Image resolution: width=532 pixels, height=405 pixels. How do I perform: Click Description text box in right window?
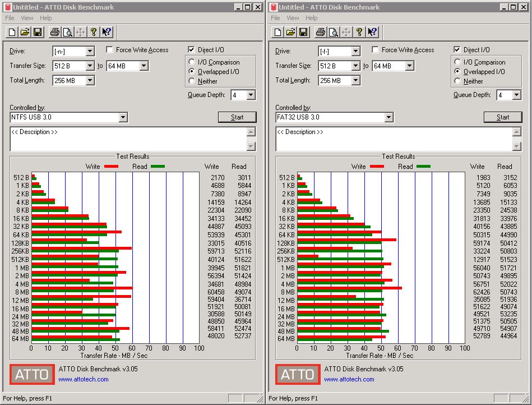point(394,139)
